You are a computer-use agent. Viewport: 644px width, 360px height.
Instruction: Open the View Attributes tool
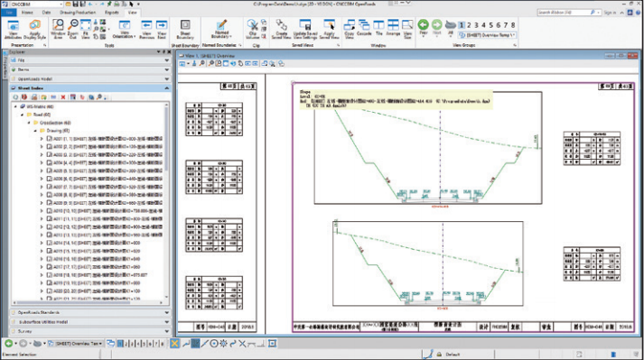[x=13, y=30]
